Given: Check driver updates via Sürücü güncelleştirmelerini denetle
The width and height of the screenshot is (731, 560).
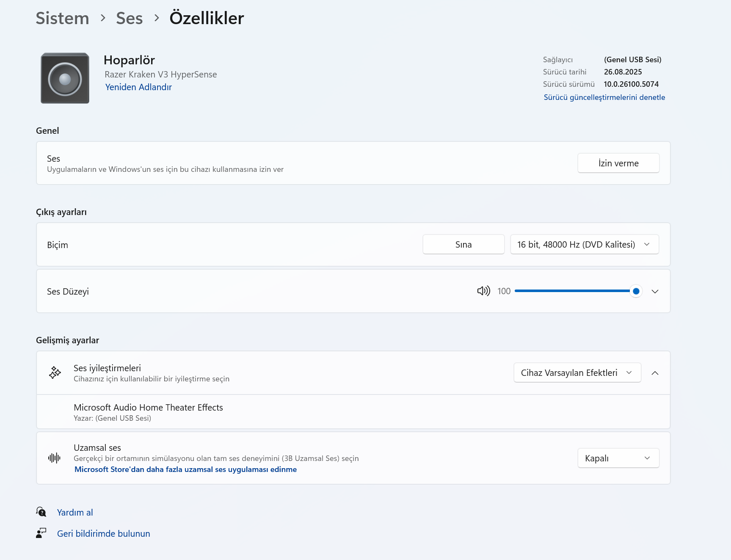Looking at the screenshot, I should [x=604, y=97].
